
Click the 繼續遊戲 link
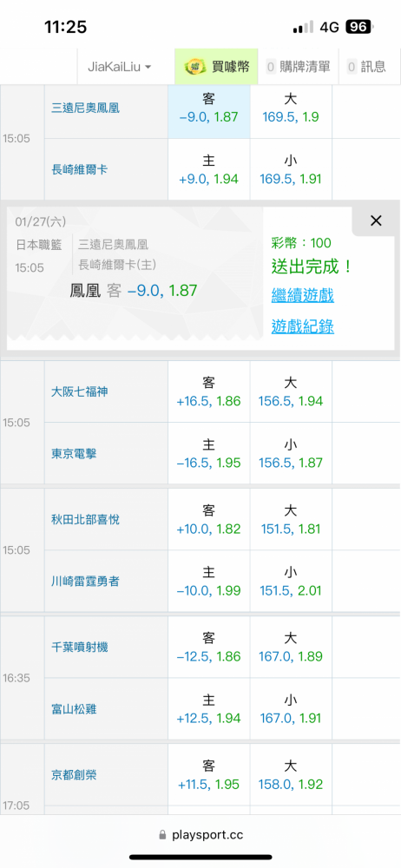pos(302,296)
